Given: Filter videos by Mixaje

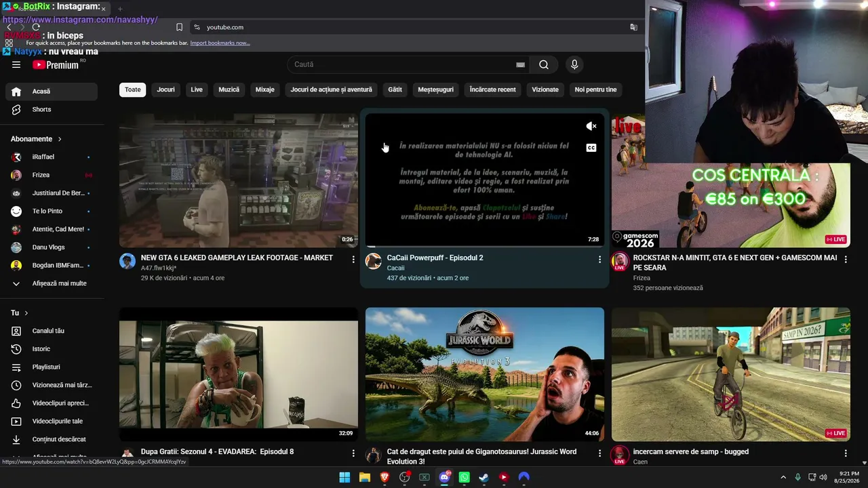Looking at the screenshot, I should click(x=265, y=89).
